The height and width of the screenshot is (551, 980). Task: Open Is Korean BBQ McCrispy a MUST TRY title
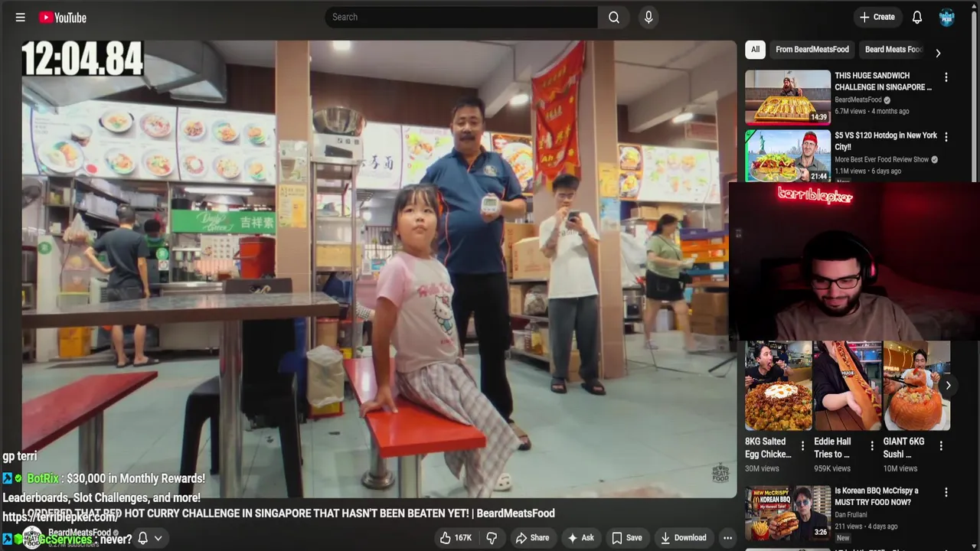pyautogui.click(x=877, y=496)
